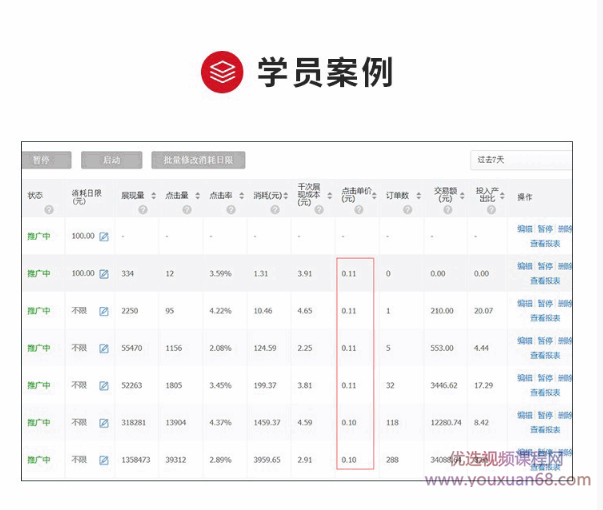Click the help icon under 点击量 header

click(x=187, y=210)
